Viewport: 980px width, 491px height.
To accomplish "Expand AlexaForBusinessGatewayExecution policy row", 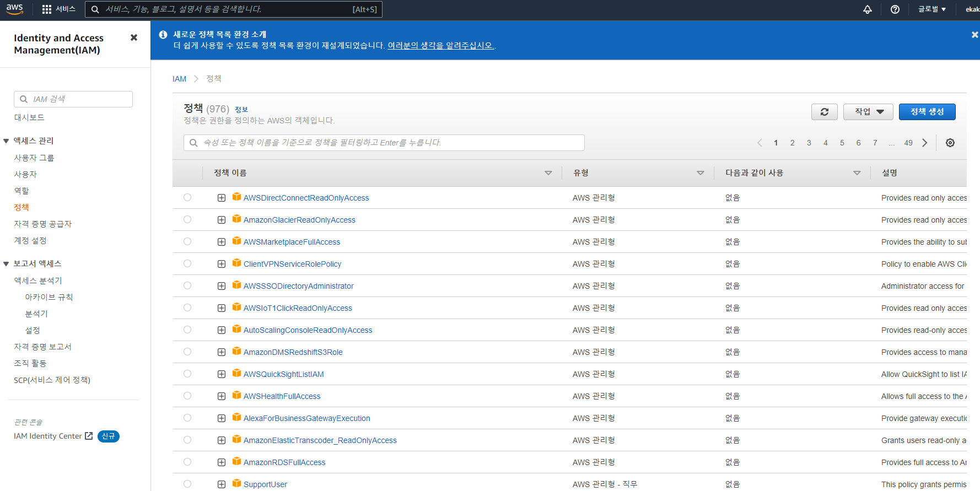I will (222, 418).
